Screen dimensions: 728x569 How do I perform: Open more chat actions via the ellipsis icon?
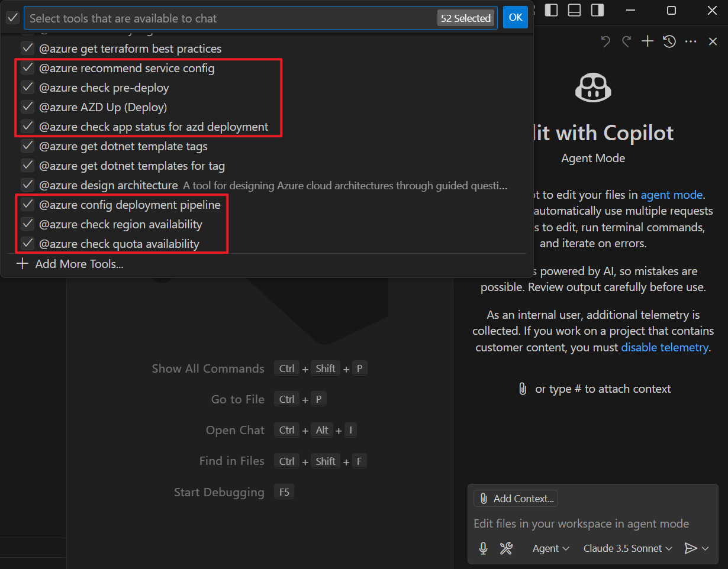pyautogui.click(x=690, y=41)
